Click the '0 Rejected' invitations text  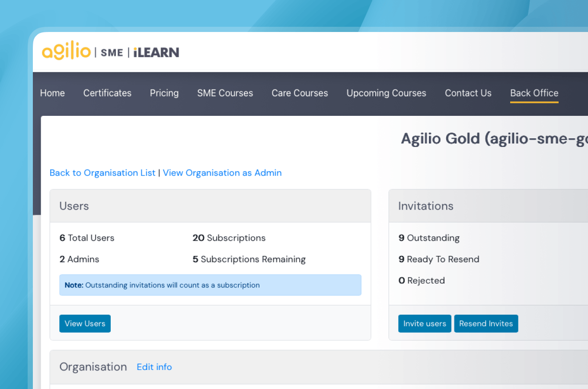click(422, 281)
